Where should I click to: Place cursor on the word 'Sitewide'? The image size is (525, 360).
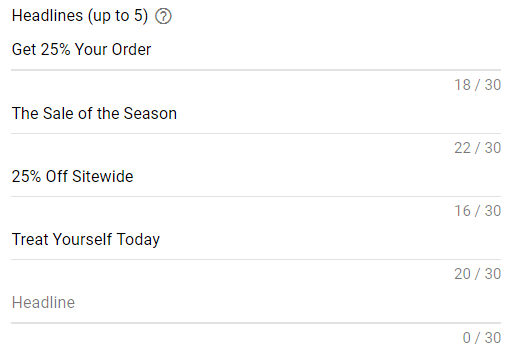[x=103, y=176]
